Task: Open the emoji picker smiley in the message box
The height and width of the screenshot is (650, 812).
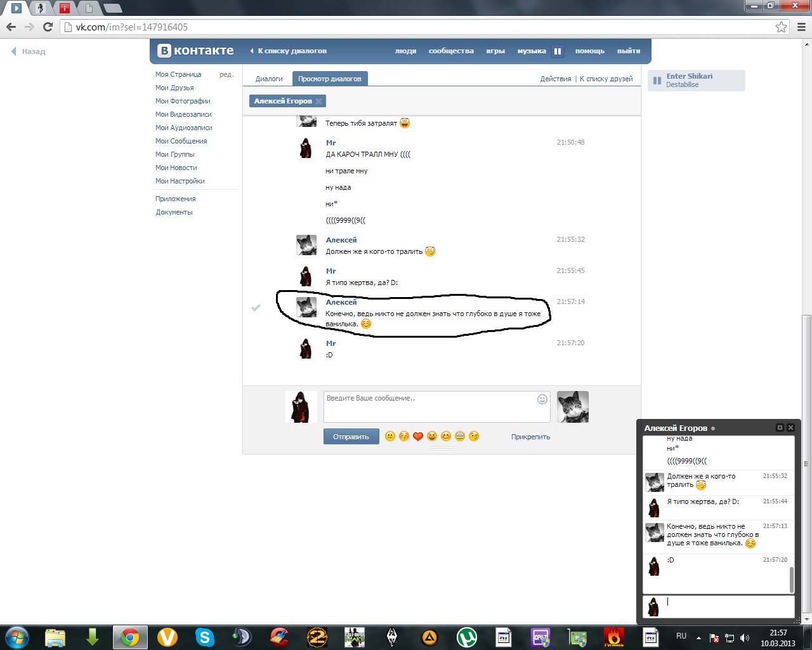Action: click(542, 399)
